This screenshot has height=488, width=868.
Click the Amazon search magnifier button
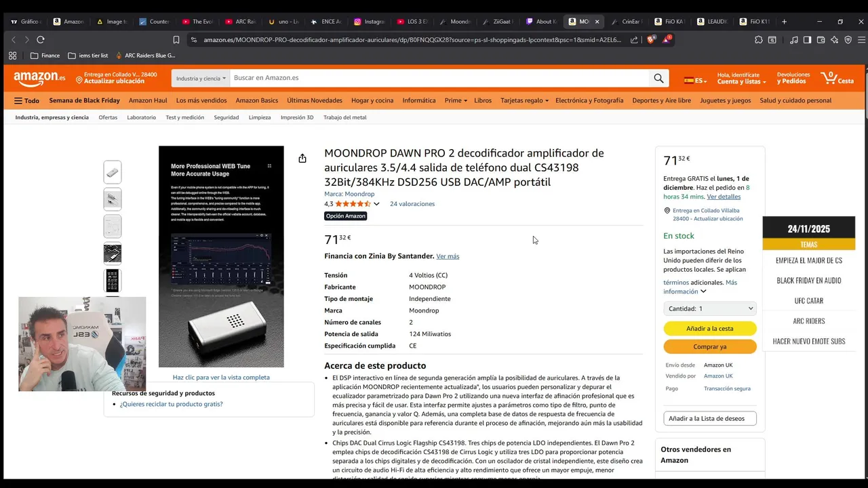tap(658, 79)
